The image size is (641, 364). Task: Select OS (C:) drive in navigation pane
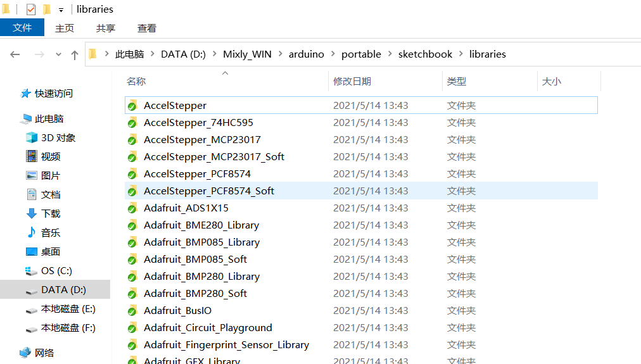pos(57,271)
